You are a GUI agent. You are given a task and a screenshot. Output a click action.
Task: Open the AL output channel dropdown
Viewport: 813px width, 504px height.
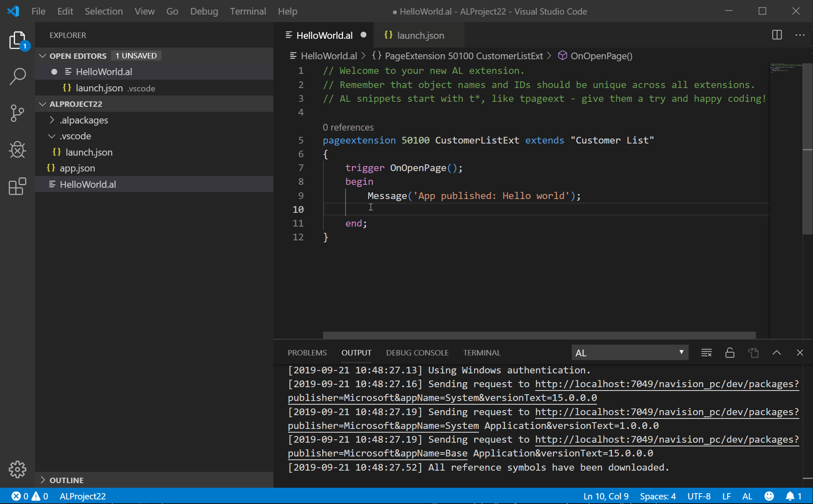630,353
